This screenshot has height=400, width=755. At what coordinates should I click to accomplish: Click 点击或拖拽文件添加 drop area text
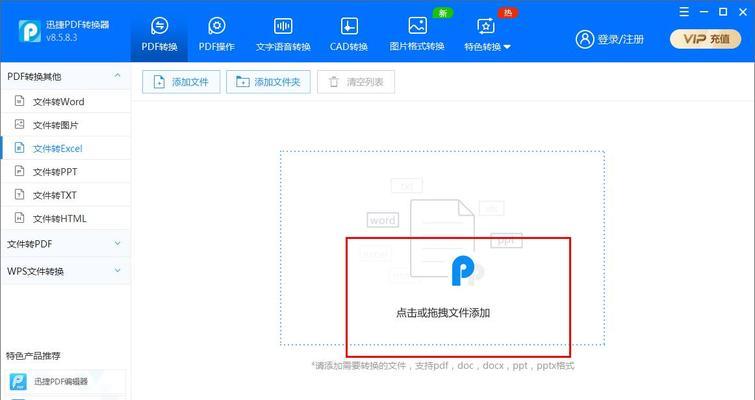tap(443, 313)
